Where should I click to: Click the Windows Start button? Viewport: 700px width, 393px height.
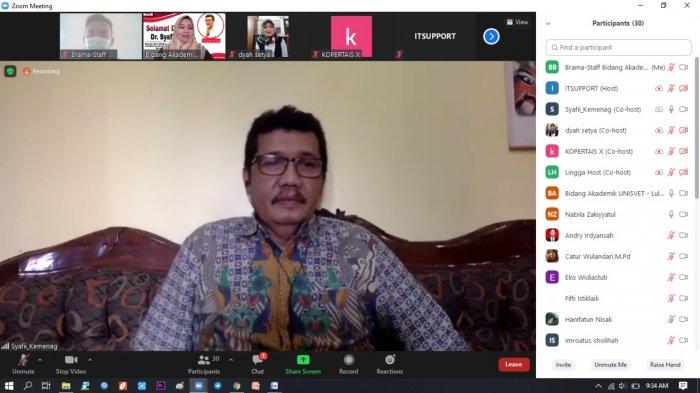[8, 385]
